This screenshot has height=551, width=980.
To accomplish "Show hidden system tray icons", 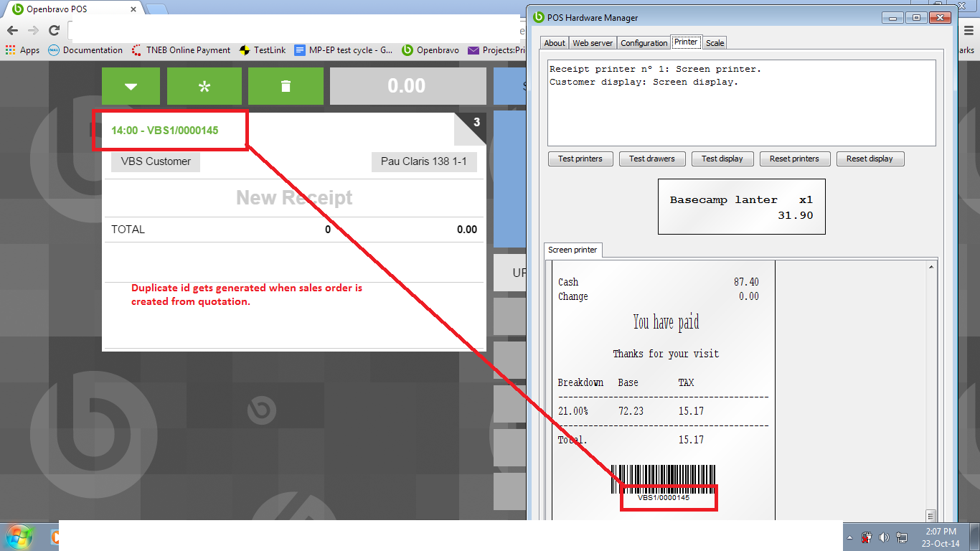I will [850, 537].
